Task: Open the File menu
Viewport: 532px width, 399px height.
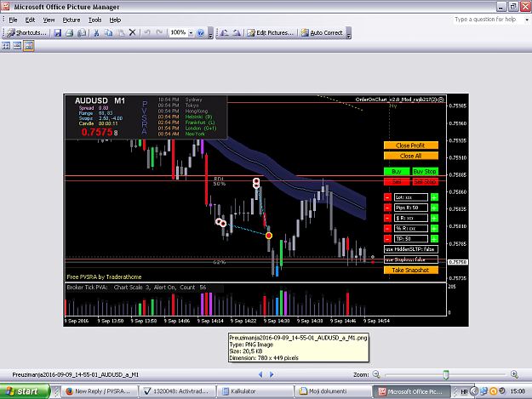Action: pyautogui.click(x=13, y=20)
